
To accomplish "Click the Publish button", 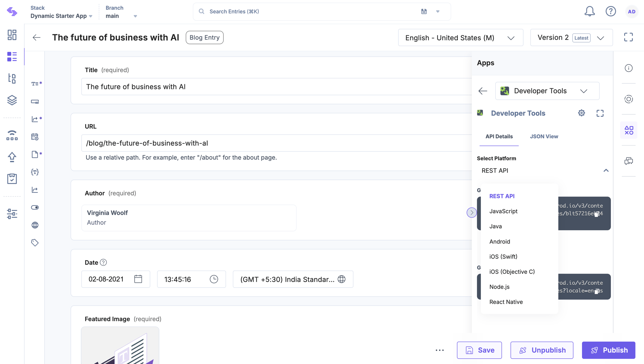I will [608, 350].
